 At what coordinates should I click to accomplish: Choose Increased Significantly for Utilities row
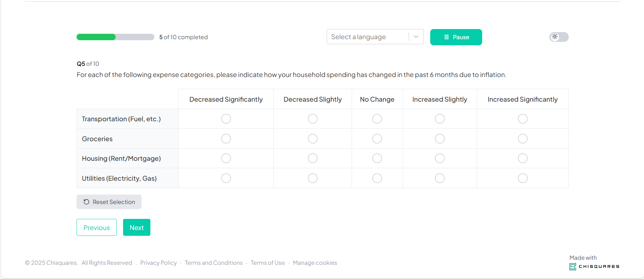click(522, 178)
